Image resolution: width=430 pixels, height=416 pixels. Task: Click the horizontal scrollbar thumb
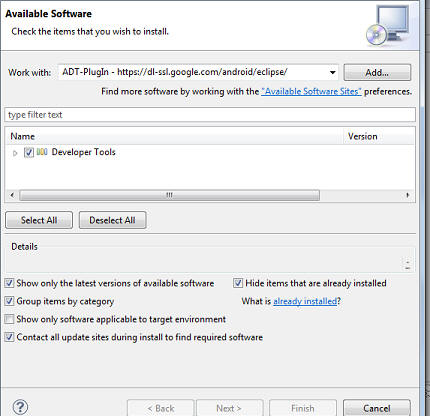click(x=169, y=195)
